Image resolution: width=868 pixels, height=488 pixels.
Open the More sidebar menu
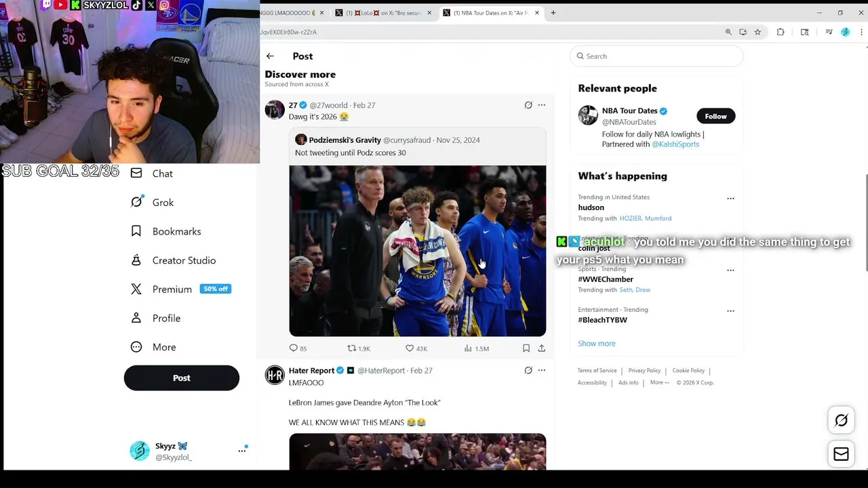click(153, 347)
